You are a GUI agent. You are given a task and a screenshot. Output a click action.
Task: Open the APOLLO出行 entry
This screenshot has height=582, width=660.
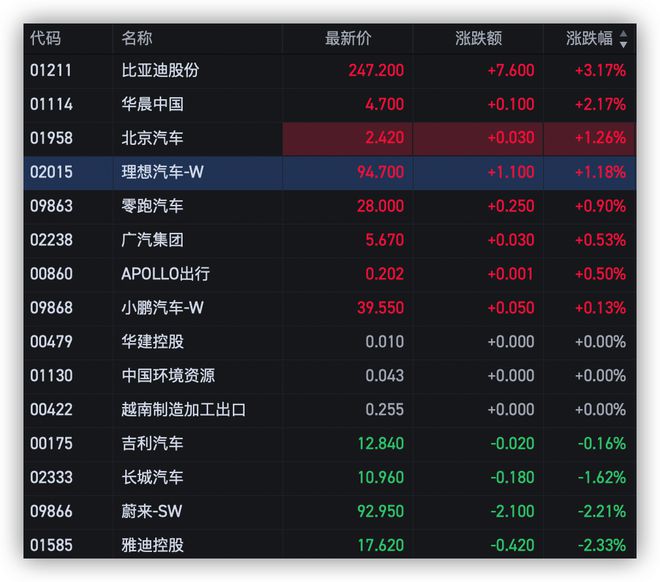pos(330,274)
